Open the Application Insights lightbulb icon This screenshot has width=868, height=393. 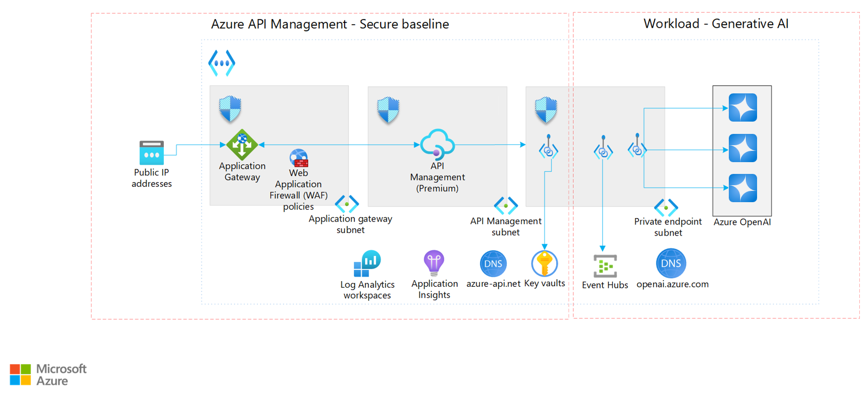434,263
